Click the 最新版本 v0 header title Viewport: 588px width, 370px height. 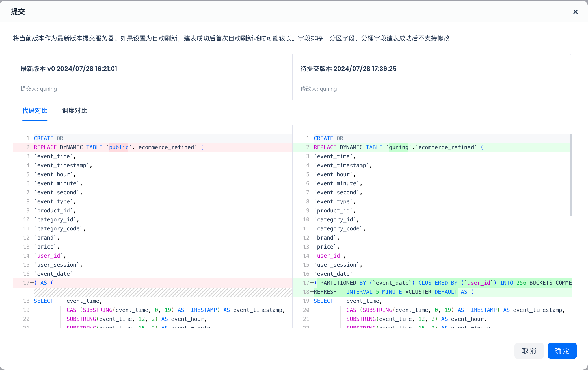pos(69,69)
